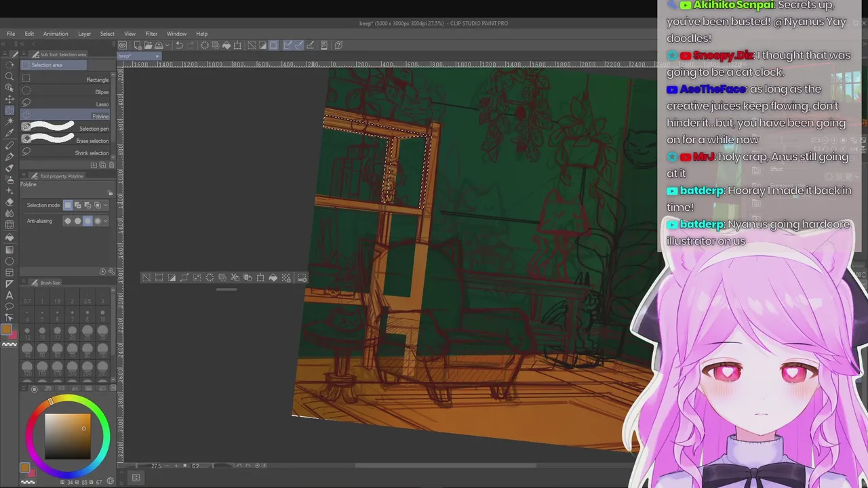The width and height of the screenshot is (868, 488).
Task: Open selection launcher settings icon
Action: coord(302,279)
